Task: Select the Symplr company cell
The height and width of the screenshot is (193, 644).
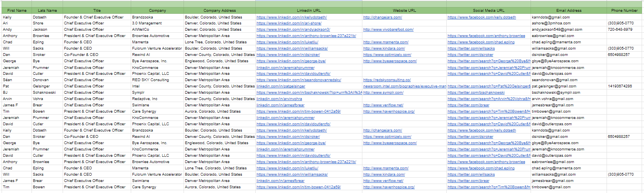Action: (157, 93)
